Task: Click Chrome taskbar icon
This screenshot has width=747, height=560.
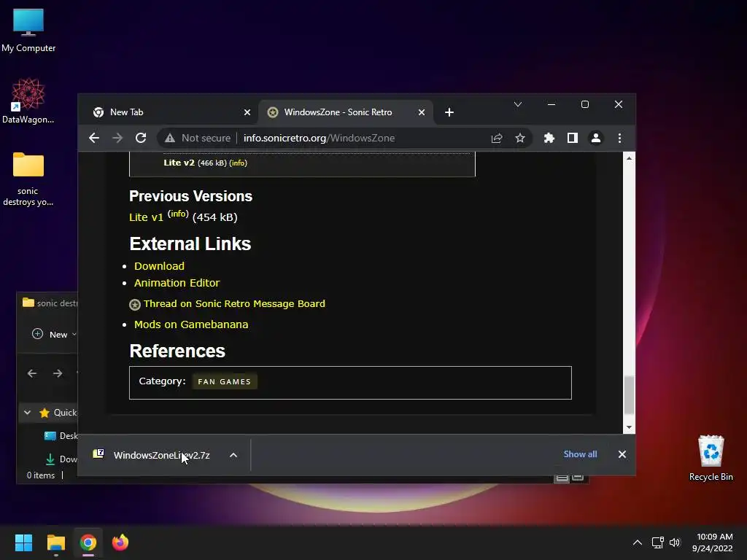Action: (x=88, y=542)
